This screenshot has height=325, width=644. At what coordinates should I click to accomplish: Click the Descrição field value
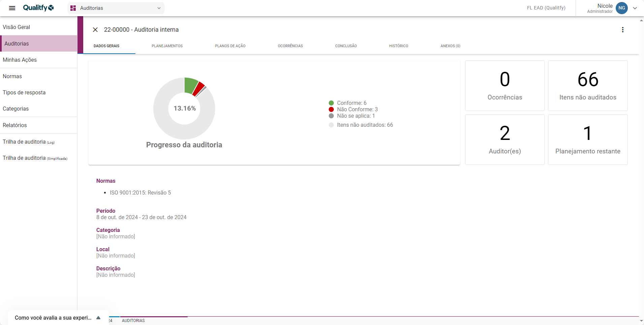tap(116, 275)
